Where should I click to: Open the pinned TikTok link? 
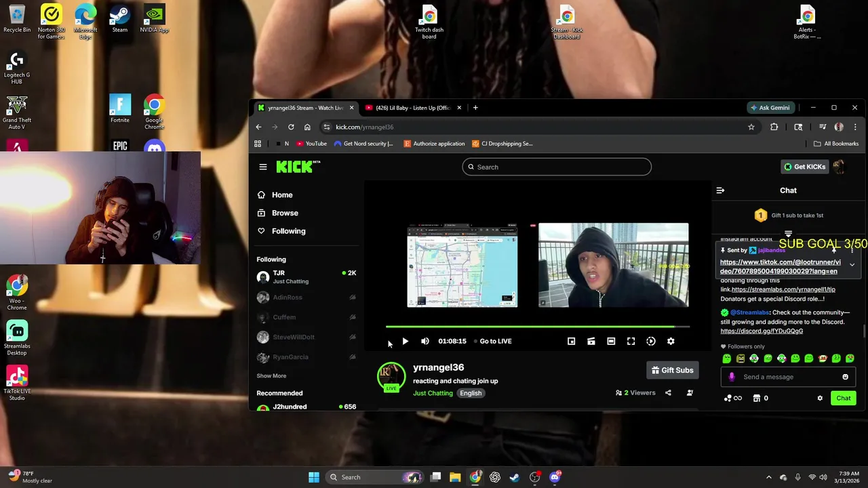(x=780, y=266)
